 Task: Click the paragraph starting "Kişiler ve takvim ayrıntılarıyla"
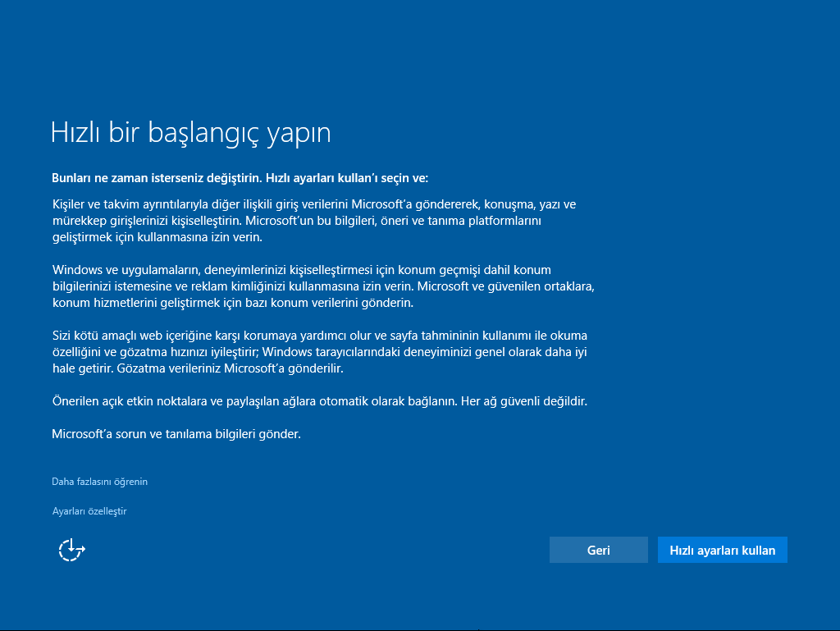[x=314, y=221]
